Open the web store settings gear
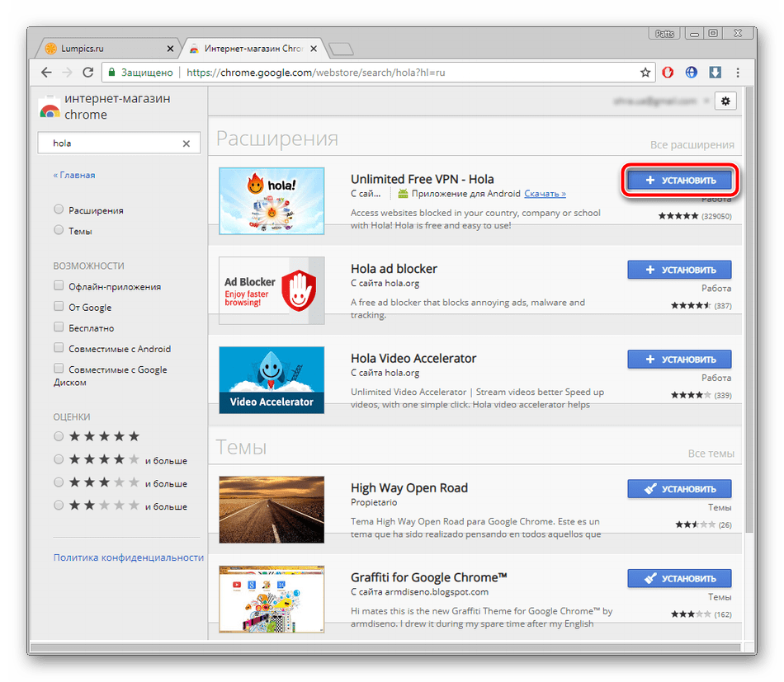This screenshot has width=784, height=682. click(725, 101)
